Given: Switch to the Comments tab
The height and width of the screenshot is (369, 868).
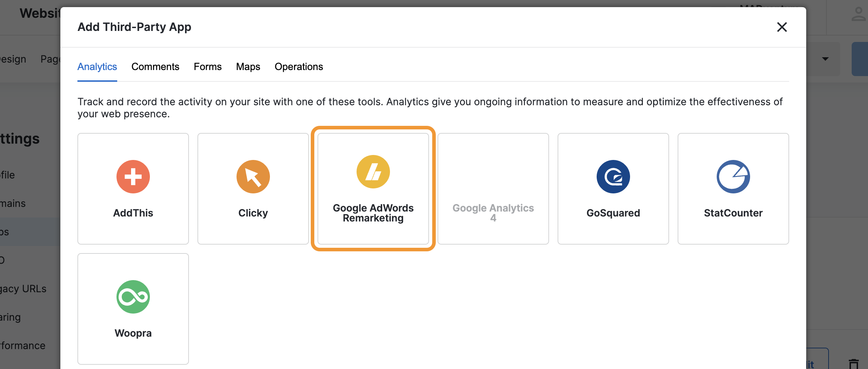Looking at the screenshot, I should 155,67.
